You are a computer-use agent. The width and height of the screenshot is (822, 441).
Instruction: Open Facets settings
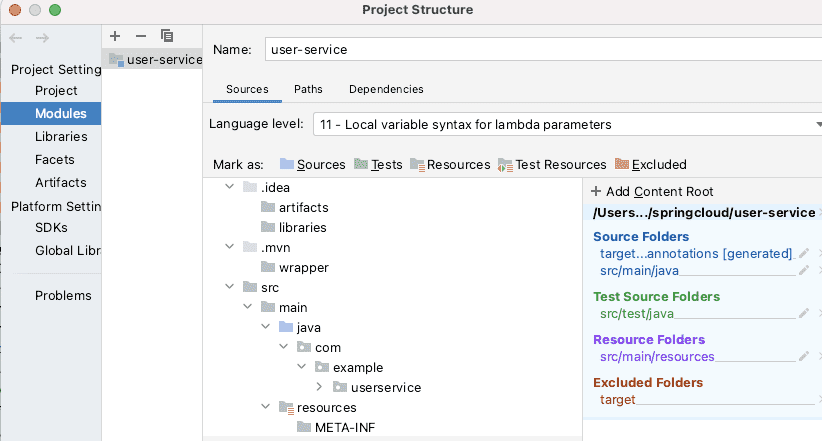pyautogui.click(x=55, y=159)
